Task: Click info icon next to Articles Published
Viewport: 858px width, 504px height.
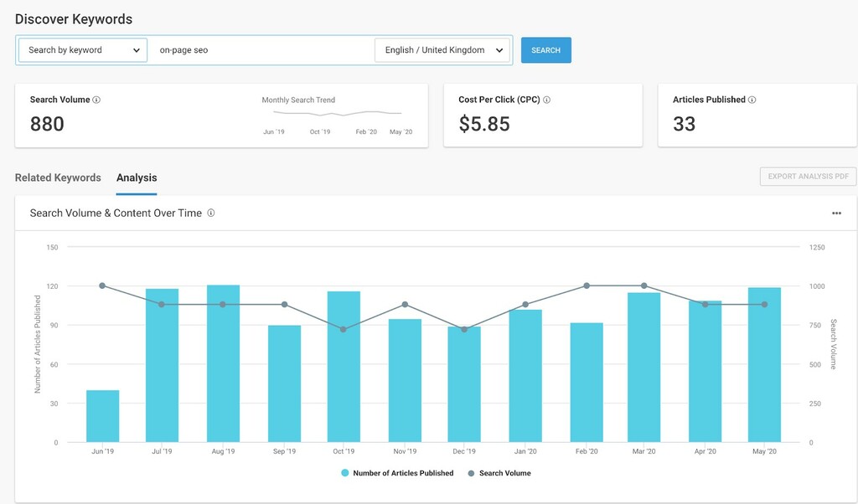Action: coord(752,100)
